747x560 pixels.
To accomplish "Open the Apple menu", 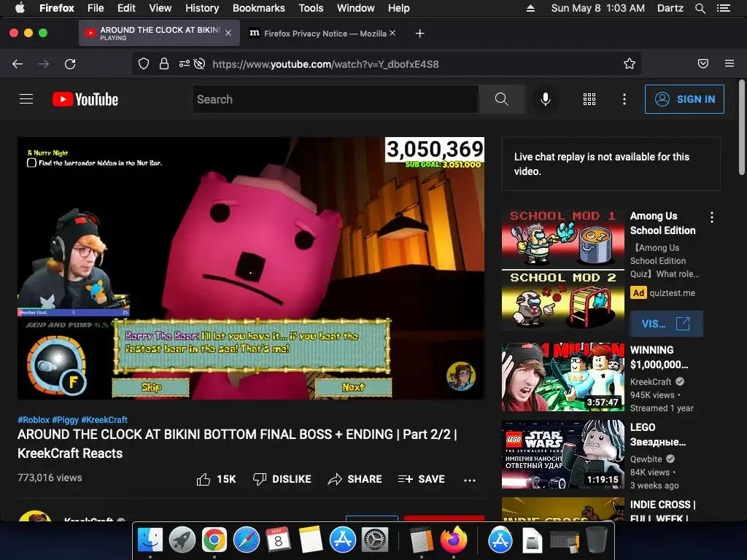I will pos(20,8).
